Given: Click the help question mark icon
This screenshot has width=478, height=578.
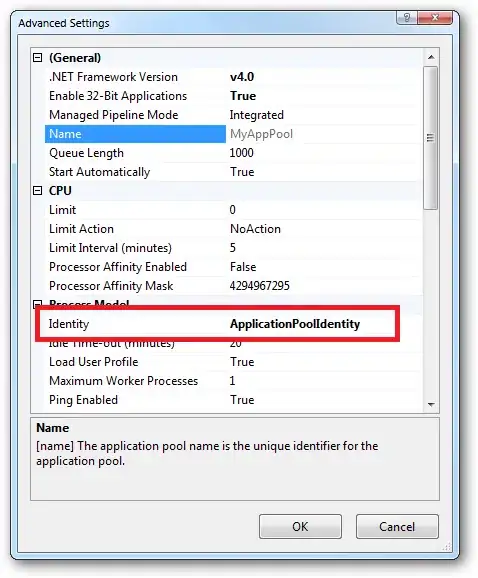Looking at the screenshot, I should coord(407,17).
